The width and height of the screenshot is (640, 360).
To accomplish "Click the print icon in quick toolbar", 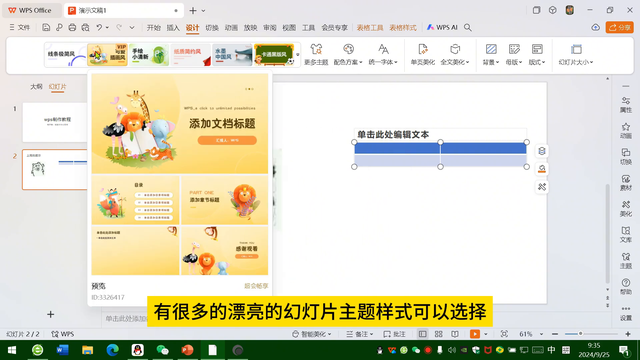I will 72,27.
